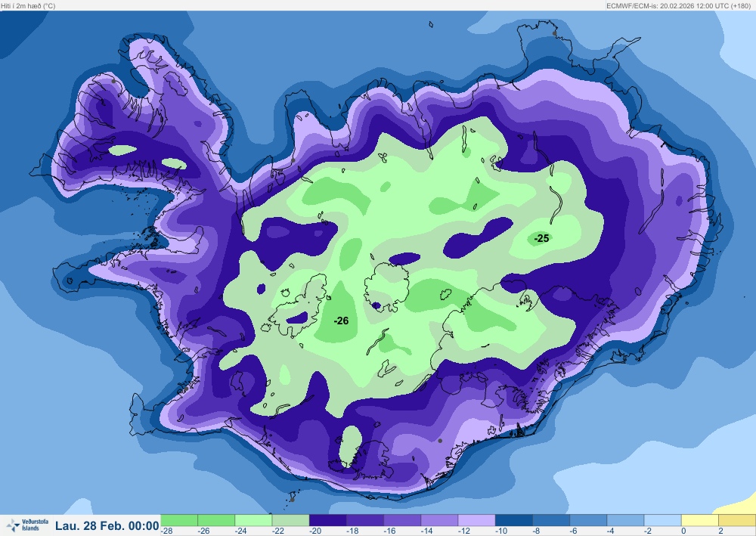This screenshot has height=536, width=756.
Task: Click the -28 legend scale value
Action: pyautogui.click(x=167, y=531)
